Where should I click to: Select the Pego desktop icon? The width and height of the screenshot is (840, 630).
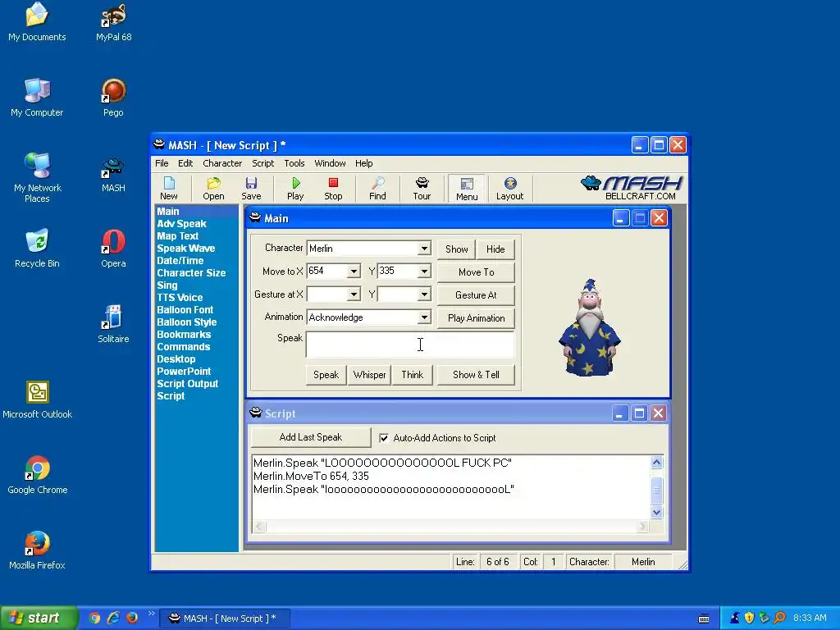point(113,98)
